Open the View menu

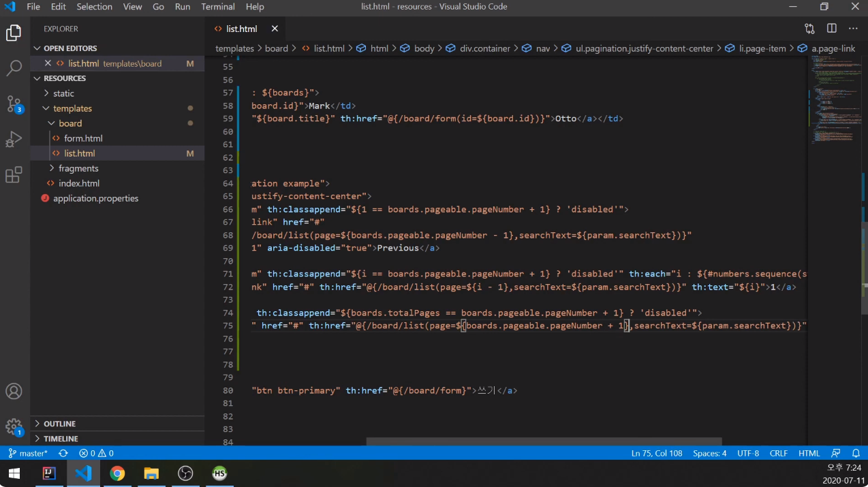coord(133,7)
